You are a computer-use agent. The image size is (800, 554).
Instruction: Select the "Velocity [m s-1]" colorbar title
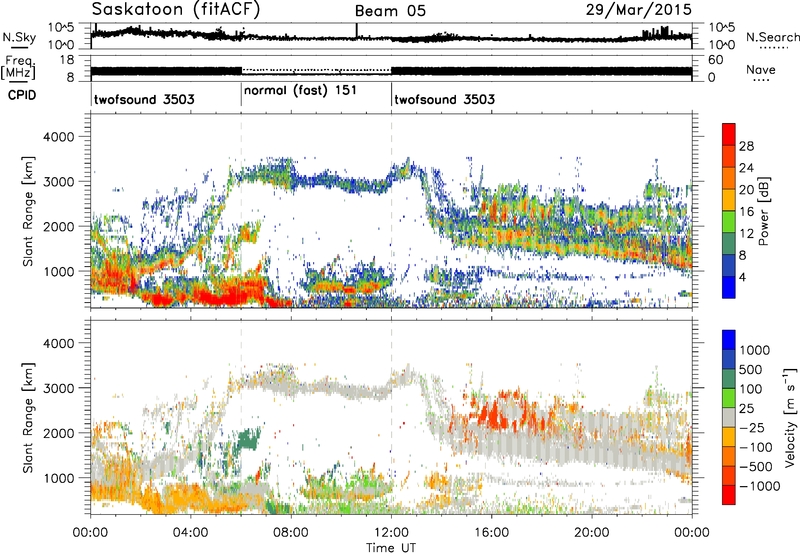click(790, 417)
